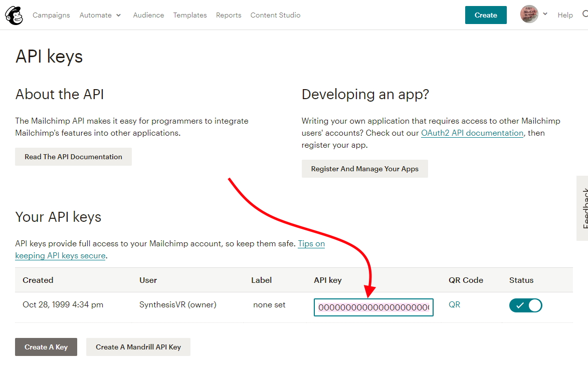588x383 pixels.
Task: Click the 'API key' column header
Action: (x=328, y=280)
